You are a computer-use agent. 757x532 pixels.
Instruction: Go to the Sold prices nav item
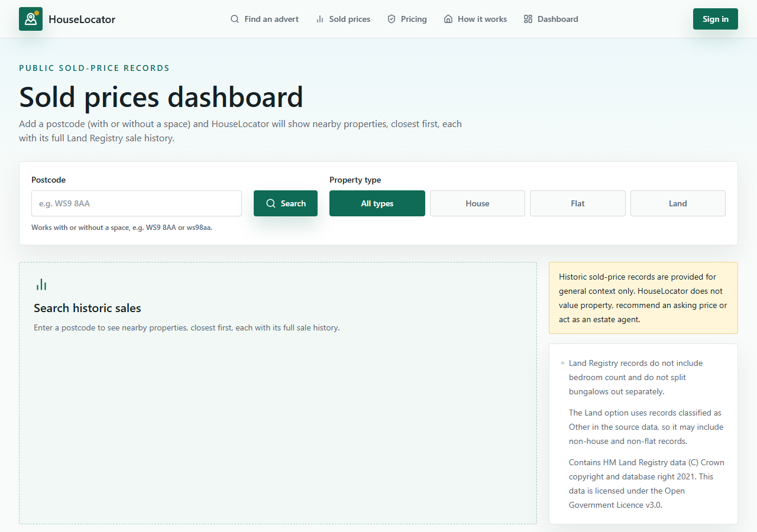click(x=343, y=19)
